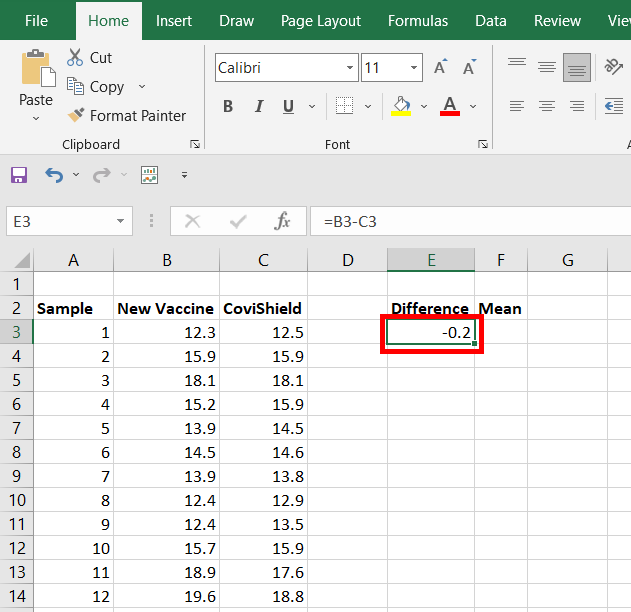Select the Format Painter brush

point(76,116)
